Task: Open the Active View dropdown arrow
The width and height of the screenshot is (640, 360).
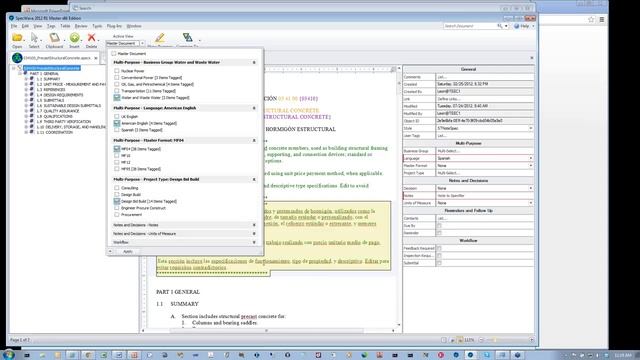Action: pos(142,43)
